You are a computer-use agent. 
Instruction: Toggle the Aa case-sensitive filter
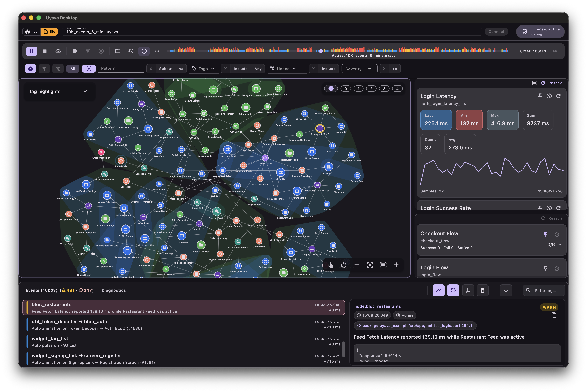click(x=181, y=69)
